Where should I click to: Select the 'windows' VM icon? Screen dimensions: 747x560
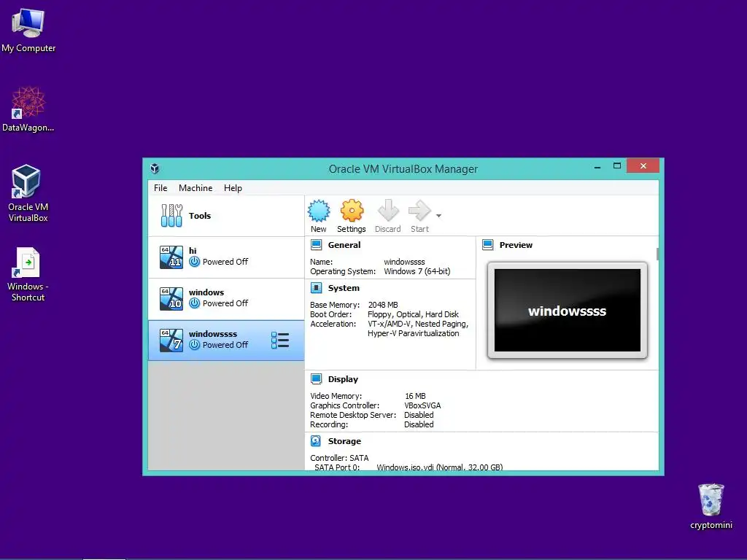click(171, 298)
